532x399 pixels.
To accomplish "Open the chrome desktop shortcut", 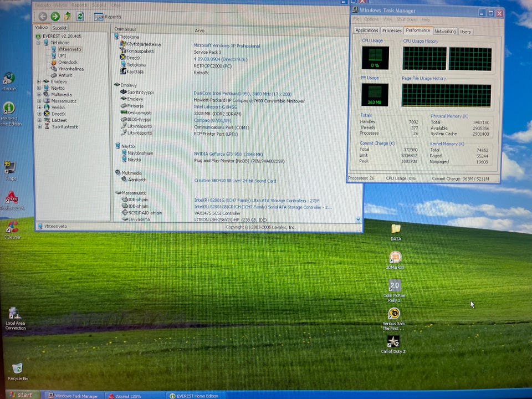I will (x=9, y=81).
